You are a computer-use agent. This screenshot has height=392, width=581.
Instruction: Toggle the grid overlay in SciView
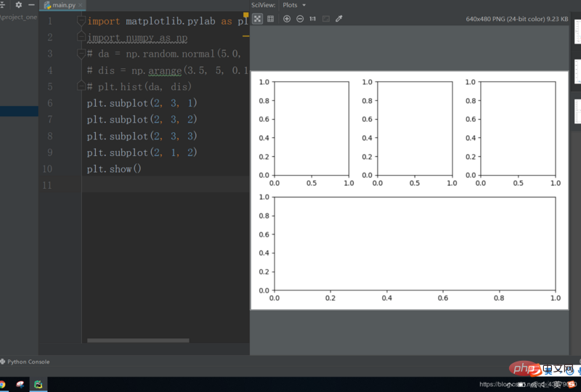tap(270, 19)
